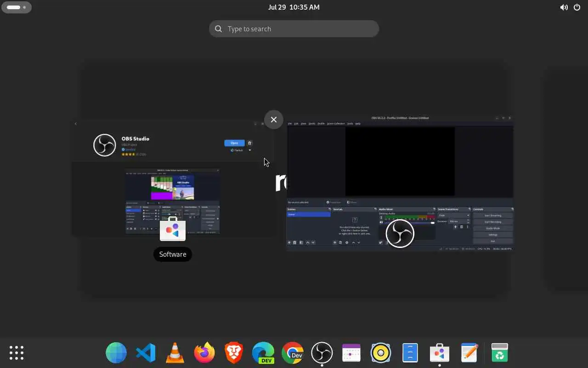Screen dimensions: 588x368
Task: Close the Software window with the X button
Action: (274, 120)
